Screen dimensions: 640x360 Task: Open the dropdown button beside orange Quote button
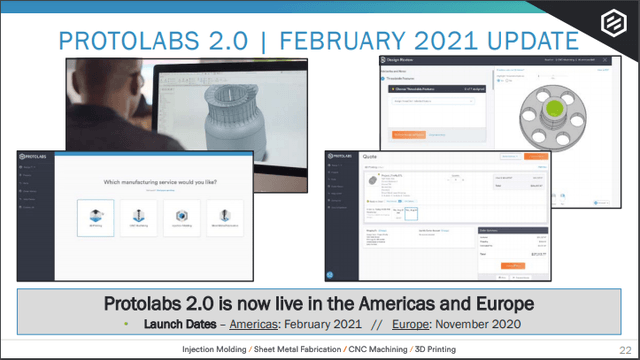tap(511, 156)
